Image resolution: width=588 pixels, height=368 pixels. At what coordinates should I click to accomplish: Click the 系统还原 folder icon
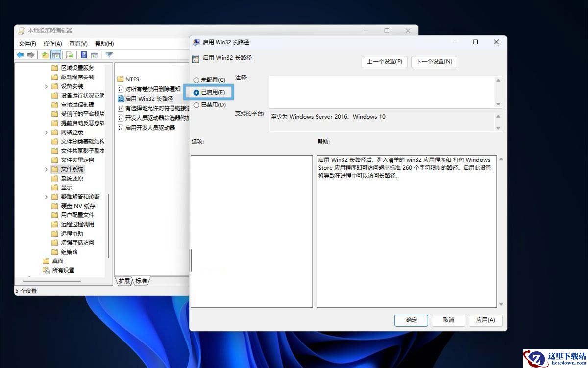point(55,178)
